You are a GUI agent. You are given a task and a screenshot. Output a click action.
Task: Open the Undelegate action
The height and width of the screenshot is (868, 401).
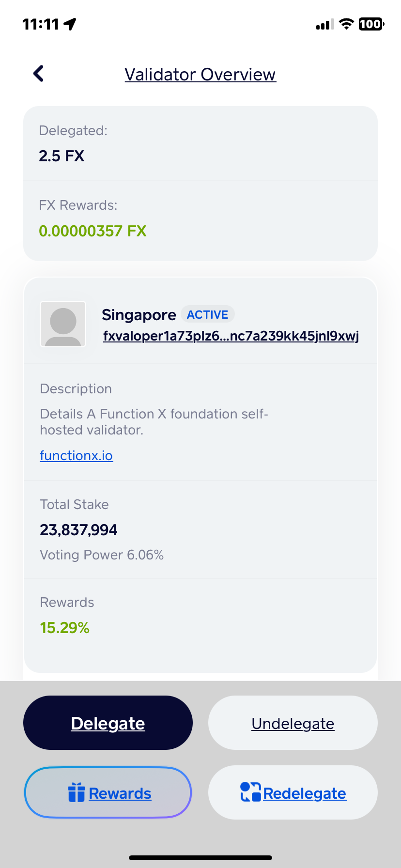(x=293, y=723)
